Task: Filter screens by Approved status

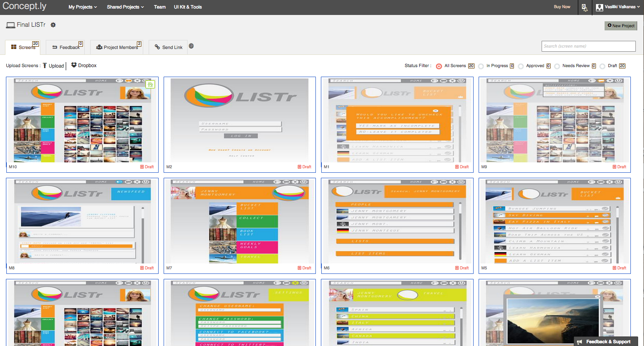Action: [522, 66]
